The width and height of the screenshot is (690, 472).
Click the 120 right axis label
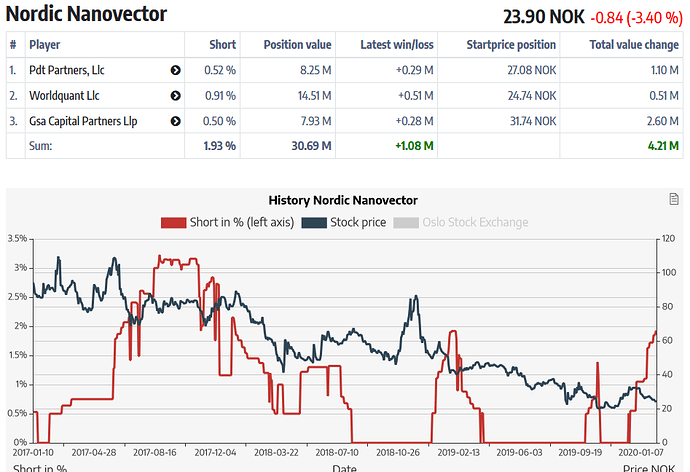pyautogui.click(x=668, y=239)
